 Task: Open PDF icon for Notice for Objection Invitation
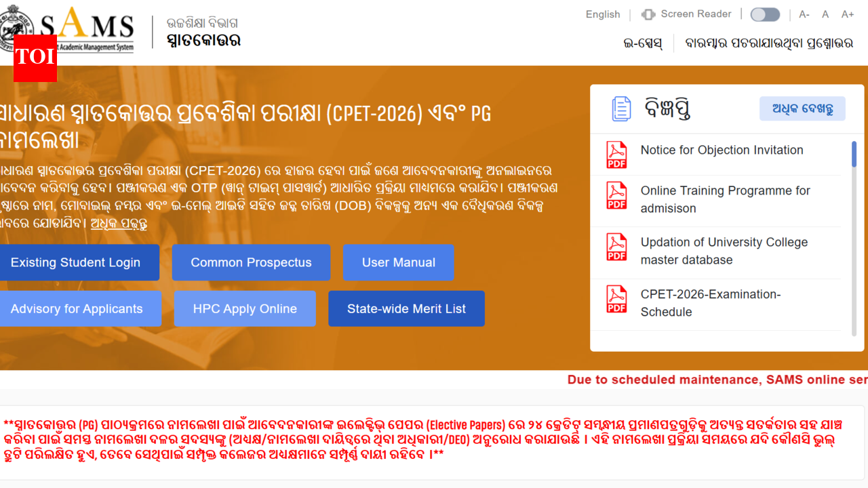(x=616, y=155)
